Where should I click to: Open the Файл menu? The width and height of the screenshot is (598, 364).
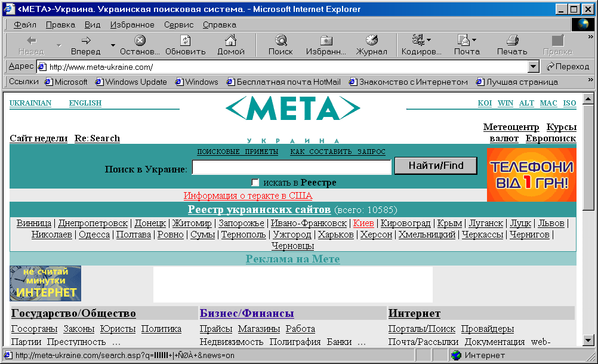(x=25, y=25)
